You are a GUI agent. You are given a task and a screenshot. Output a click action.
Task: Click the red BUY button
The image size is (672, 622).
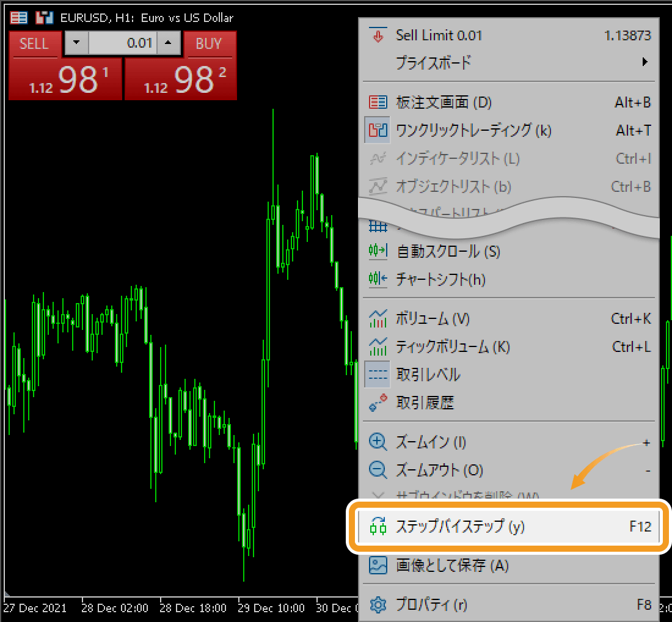tap(209, 44)
